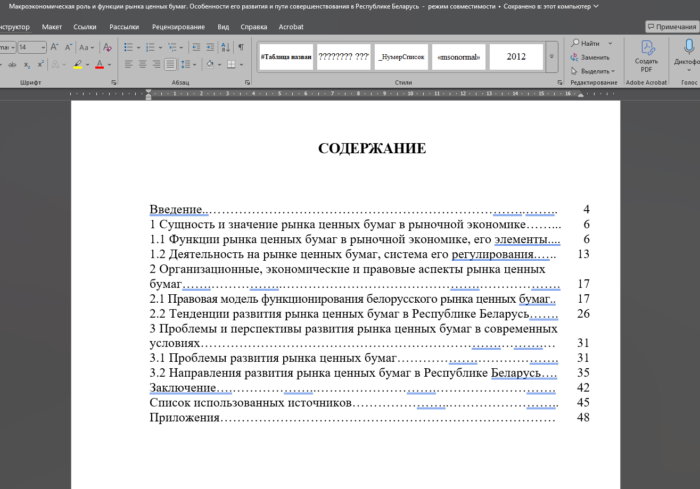Screen dimensions: 700x489
Task: Open the Ссылки ribbon tab
Action: click(85, 27)
